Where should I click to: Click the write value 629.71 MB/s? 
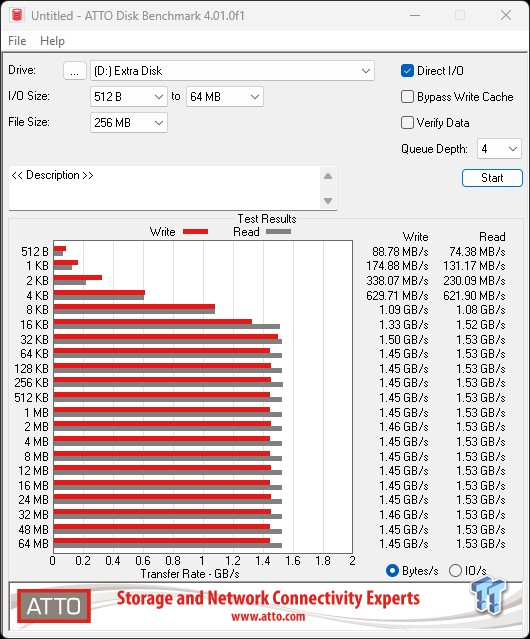(x=397, y=295)
